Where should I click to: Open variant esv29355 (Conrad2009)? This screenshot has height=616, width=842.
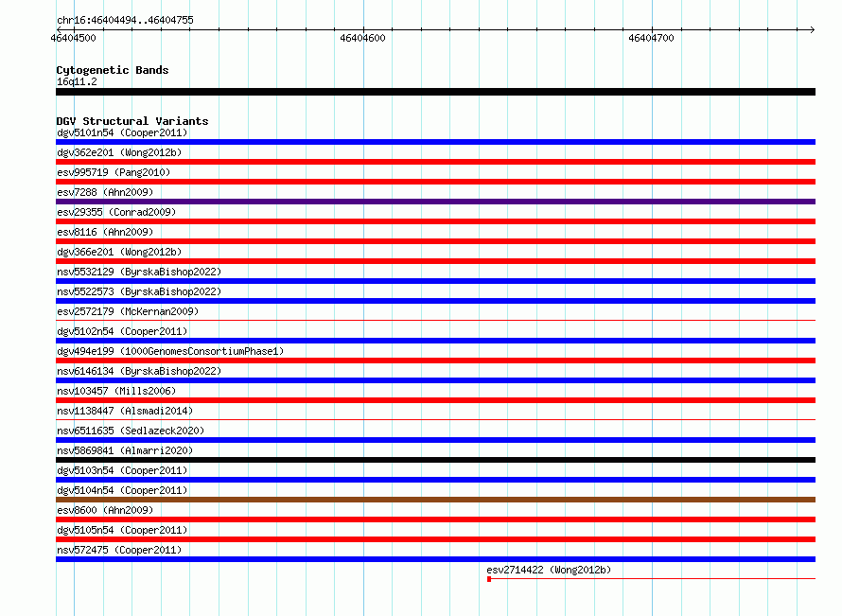coord(116,212)
